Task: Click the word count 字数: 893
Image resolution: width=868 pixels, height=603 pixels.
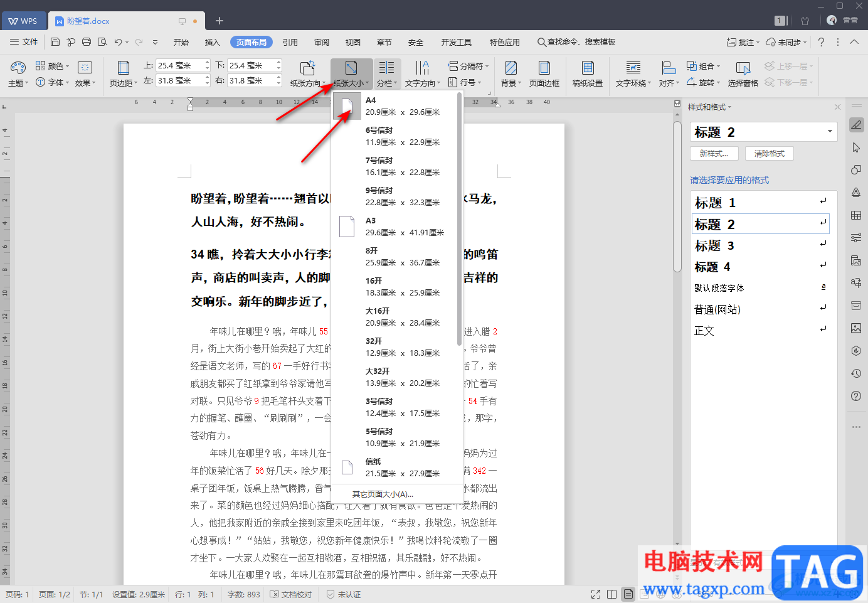Action: [243, 594]
